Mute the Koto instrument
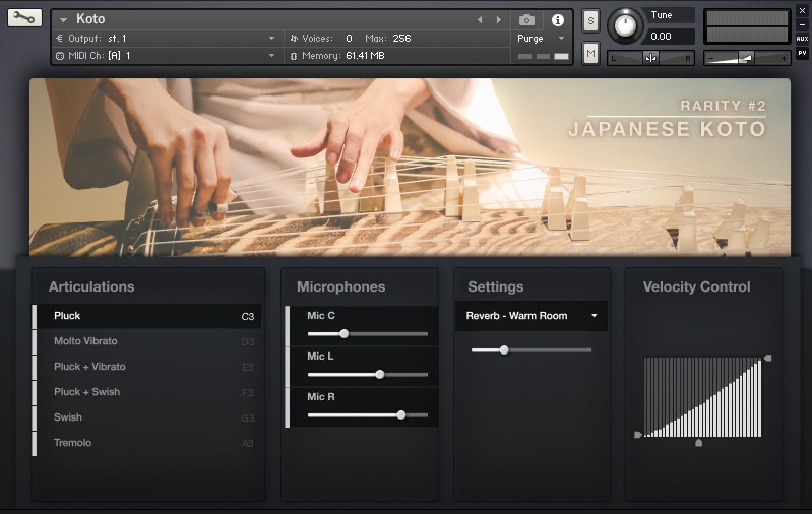The height and width of the screenshot is (514, 812). click(x=590, y=53)
